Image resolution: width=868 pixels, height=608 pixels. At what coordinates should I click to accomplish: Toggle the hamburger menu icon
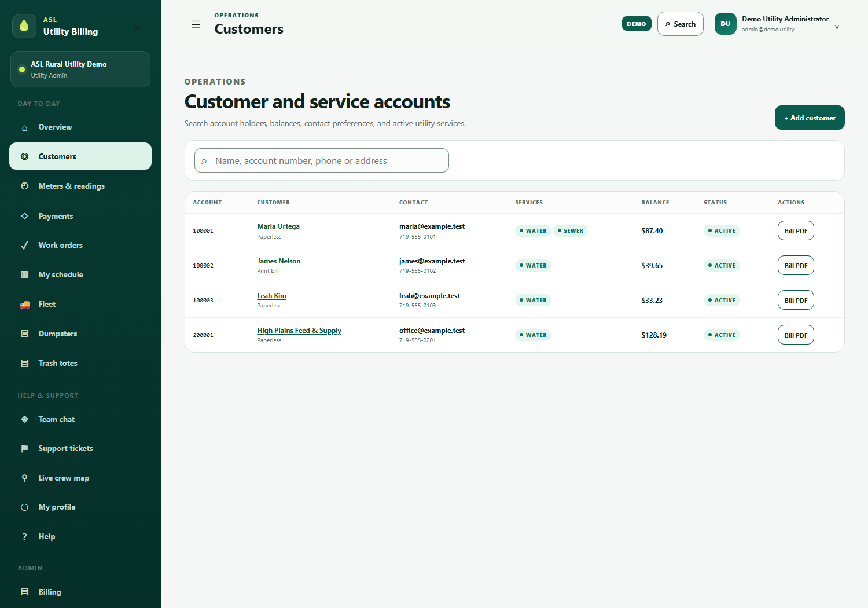pos(196,25)
